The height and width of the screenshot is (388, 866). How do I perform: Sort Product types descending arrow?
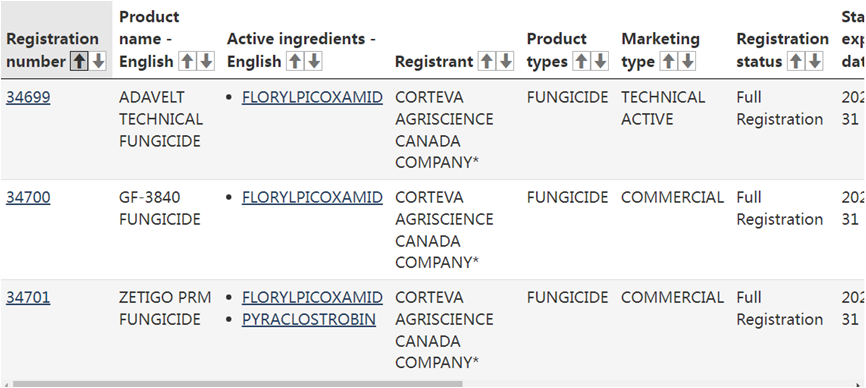(x=600, y=61)
